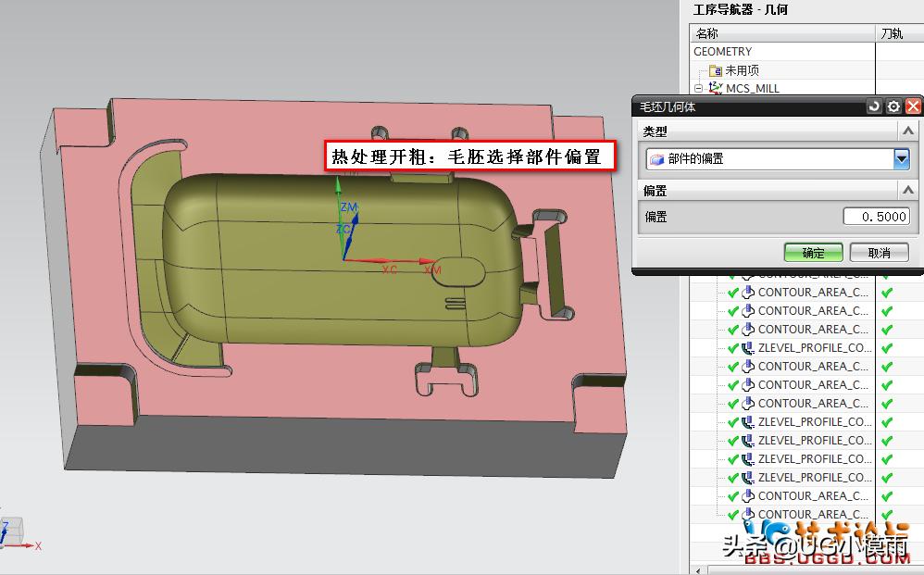Click the 偏置 value field showing 0.5000
The width and height of the screenshot is (924, 575).
(x=876, y=217)
